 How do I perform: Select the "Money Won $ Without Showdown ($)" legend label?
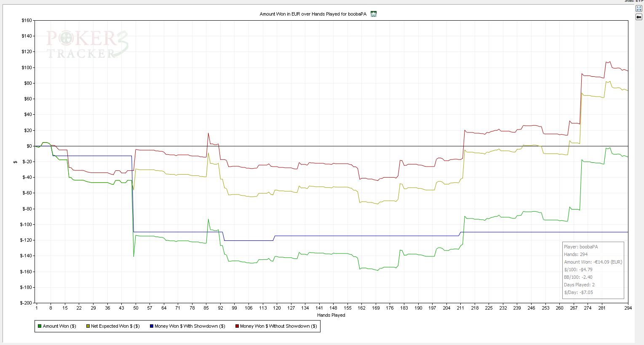click(278, 326)
